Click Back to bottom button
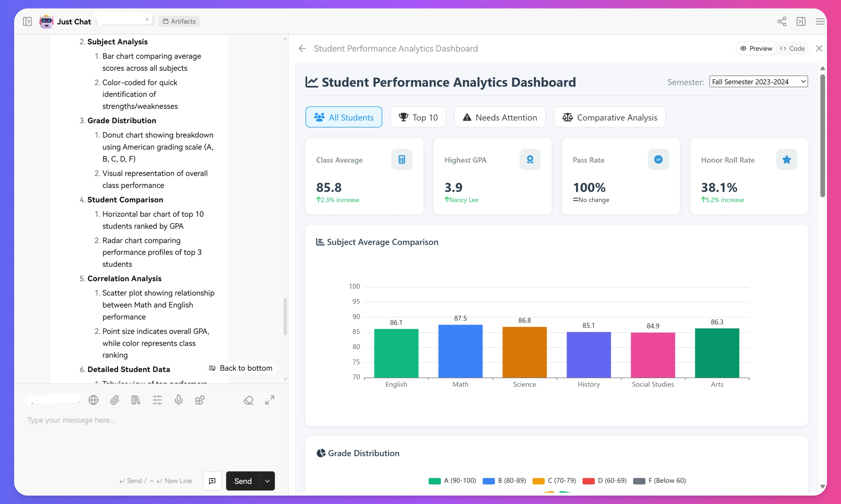 click(x=240, y=368)
